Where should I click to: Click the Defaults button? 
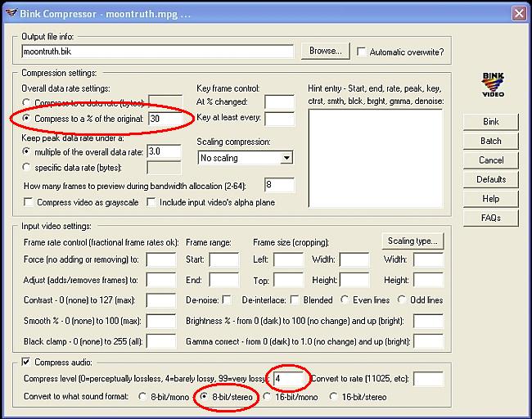(490, 179)
